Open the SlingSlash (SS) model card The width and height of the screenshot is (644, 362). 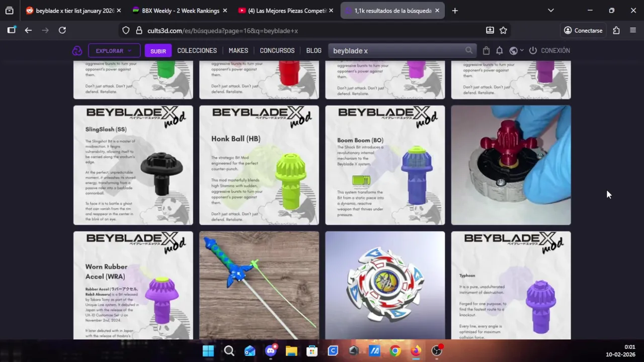133,165
